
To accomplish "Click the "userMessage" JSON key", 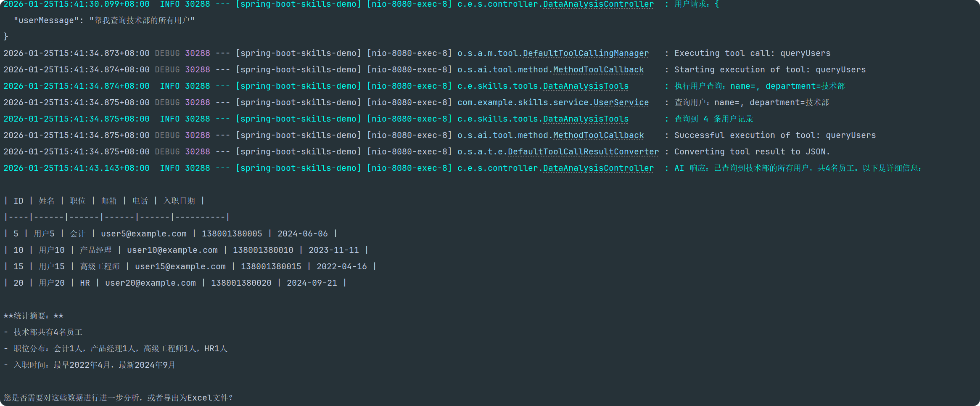I will pos(46,21).
